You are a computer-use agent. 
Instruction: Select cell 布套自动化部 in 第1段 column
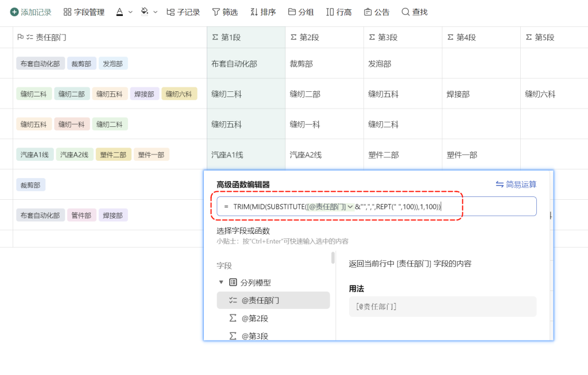246,63
